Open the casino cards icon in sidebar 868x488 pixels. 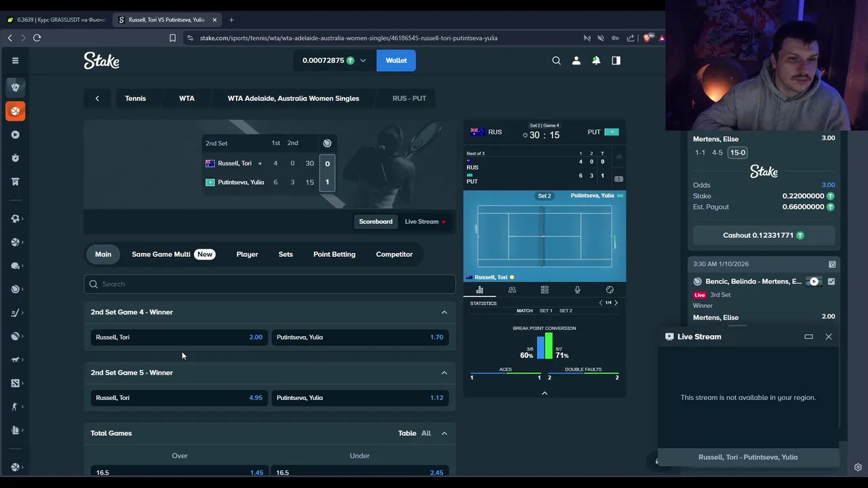click(15, 87)
